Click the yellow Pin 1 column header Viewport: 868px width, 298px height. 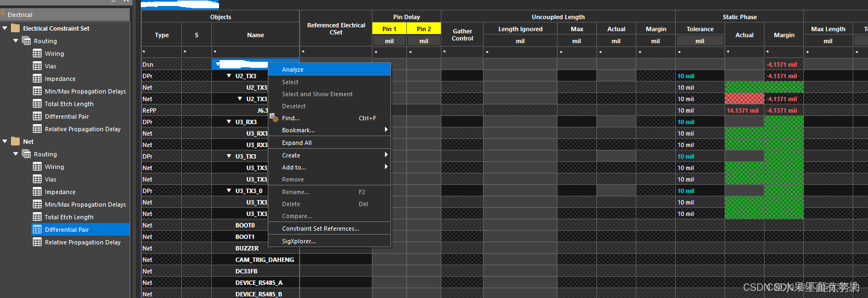click(389, 29)
